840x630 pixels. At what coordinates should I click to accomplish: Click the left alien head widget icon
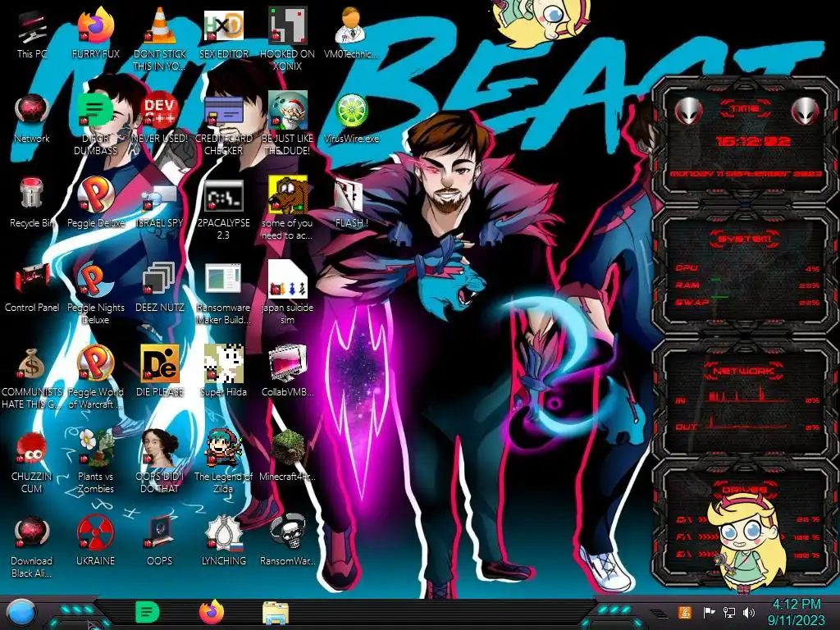point(688,112)
